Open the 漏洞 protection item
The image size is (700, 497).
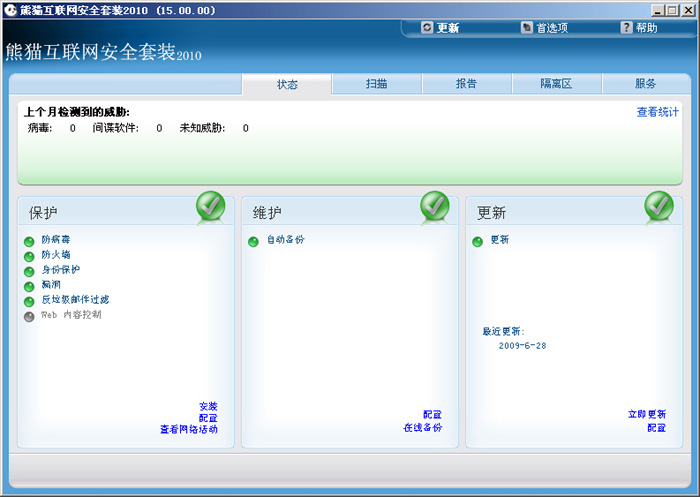[x=51, y=284]
